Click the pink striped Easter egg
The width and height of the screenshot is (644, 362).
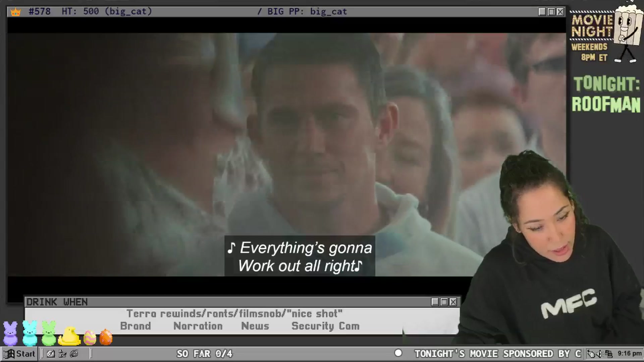pyautogui.click(x=90, y=338)
